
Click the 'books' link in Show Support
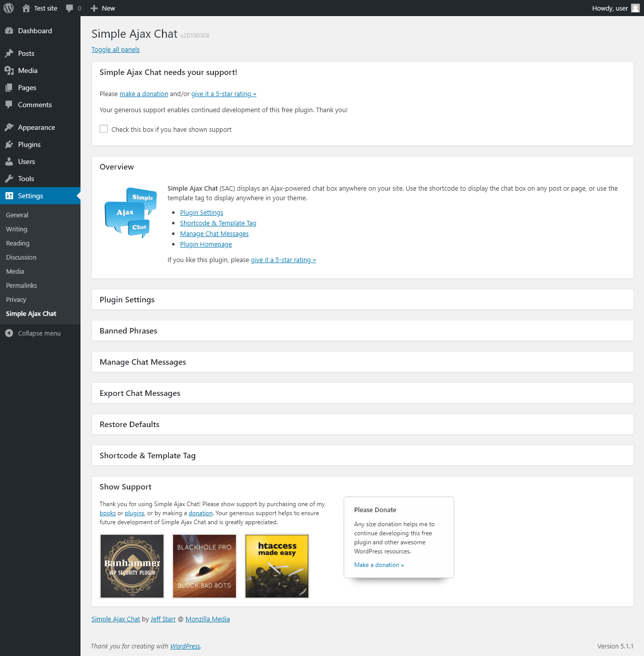108,513
